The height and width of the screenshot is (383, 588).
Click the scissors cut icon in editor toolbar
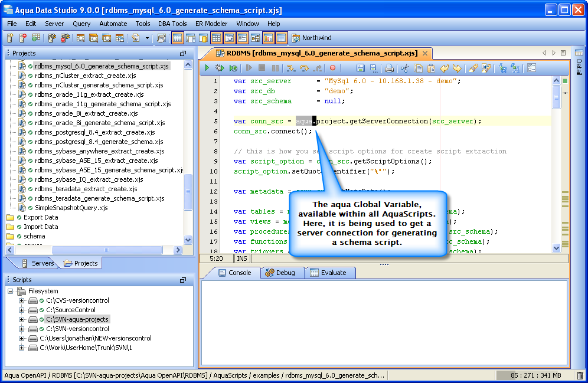pos(405,68)
